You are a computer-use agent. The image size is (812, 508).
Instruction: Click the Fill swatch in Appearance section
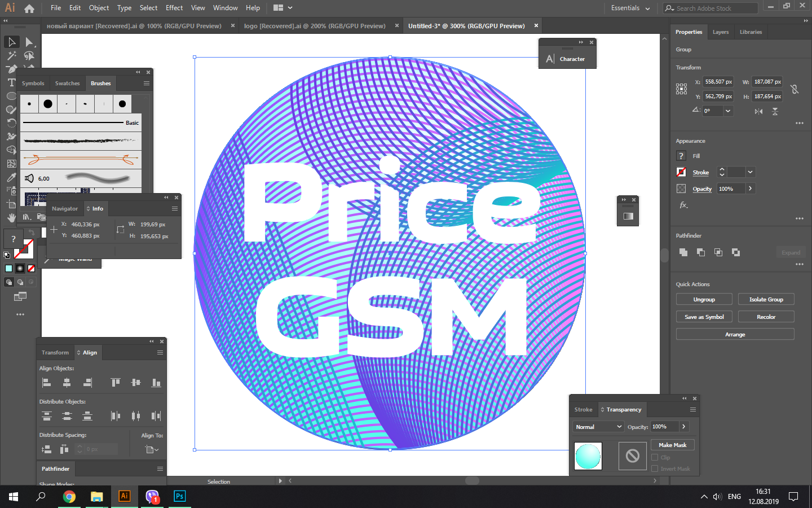681,156
